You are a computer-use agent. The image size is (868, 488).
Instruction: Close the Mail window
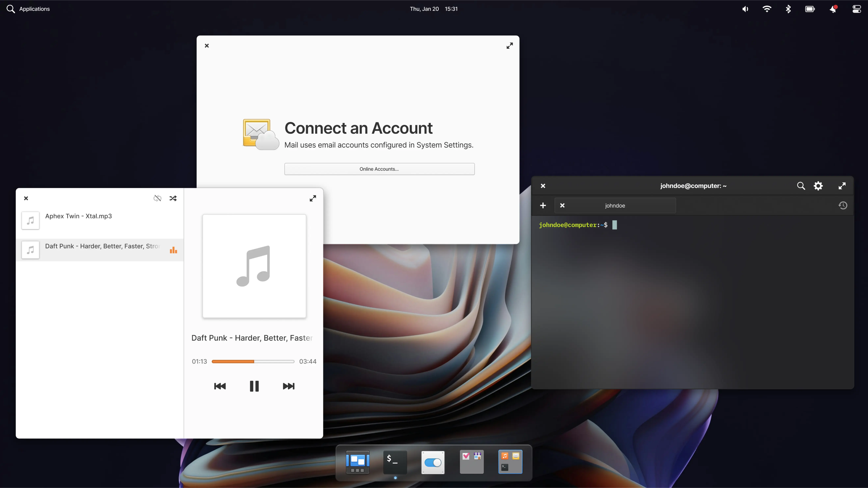tap(207, 46)
